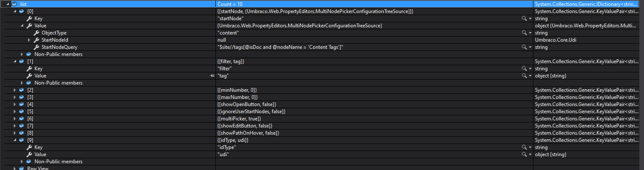Open text visualizer magnifier on StartNodeQuery row

coord(524,47)
